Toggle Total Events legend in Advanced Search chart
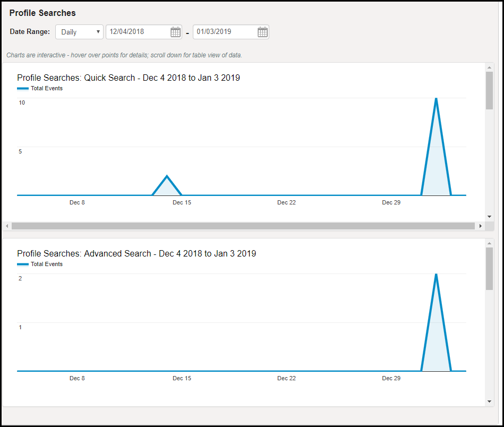 [40, 264]
